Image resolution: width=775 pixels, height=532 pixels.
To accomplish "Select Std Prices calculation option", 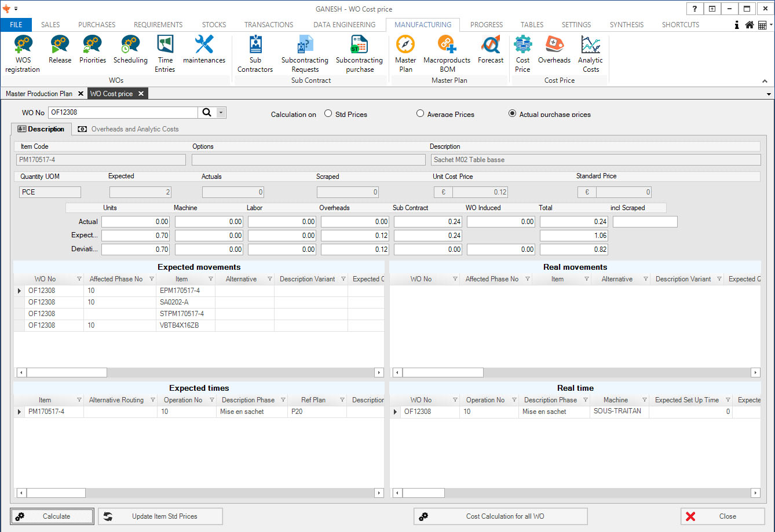I will pyautogui.click(x=328, y=114).
